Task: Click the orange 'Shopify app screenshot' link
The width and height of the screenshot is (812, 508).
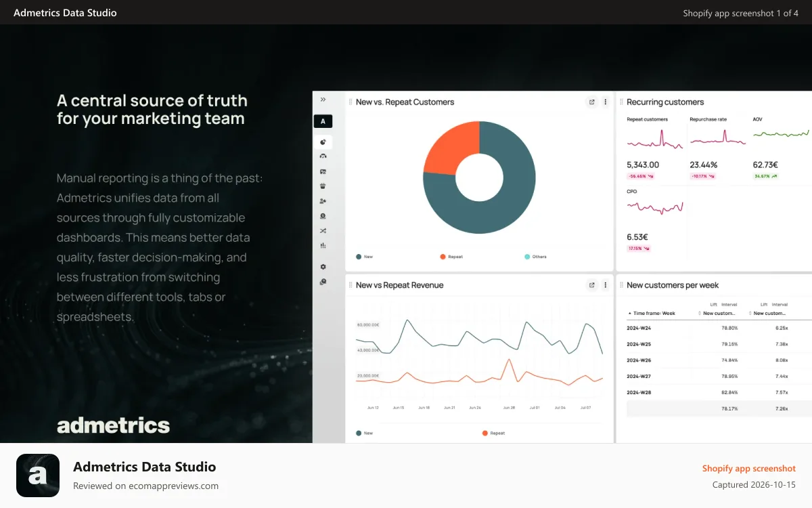Action: 749,469
